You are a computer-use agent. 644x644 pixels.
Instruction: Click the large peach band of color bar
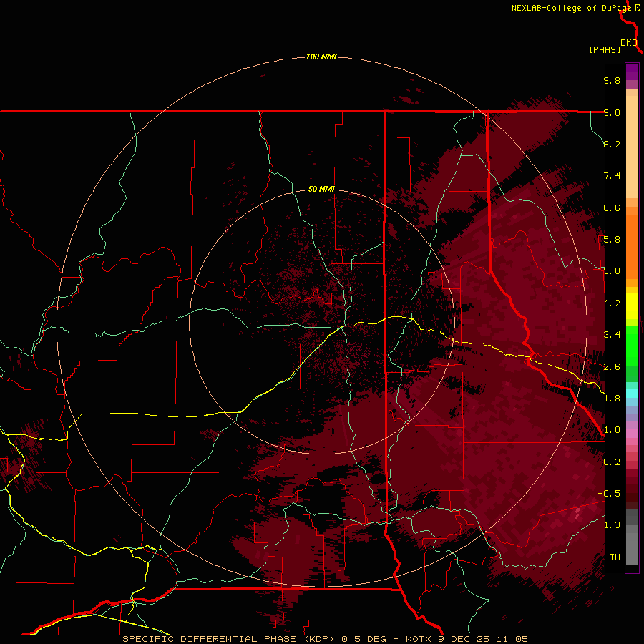[x=632, y=147]
